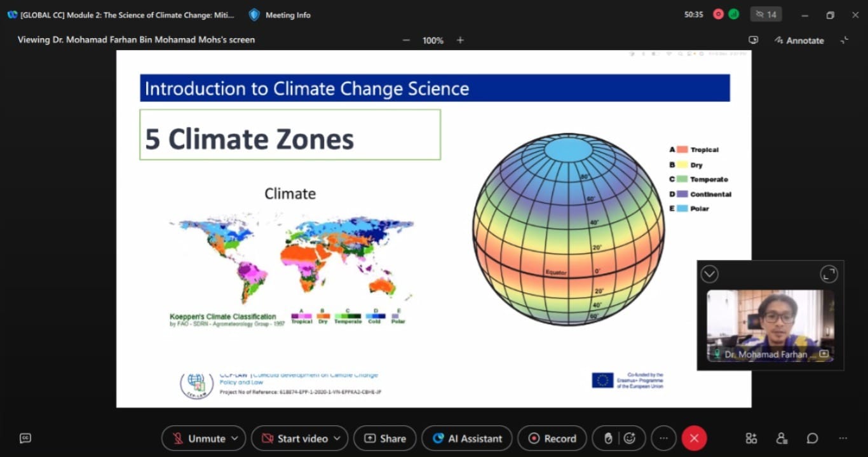Collapse shared view with arrows icon
Viewport: 868px width, 457px height.
[x=844, y=40]
